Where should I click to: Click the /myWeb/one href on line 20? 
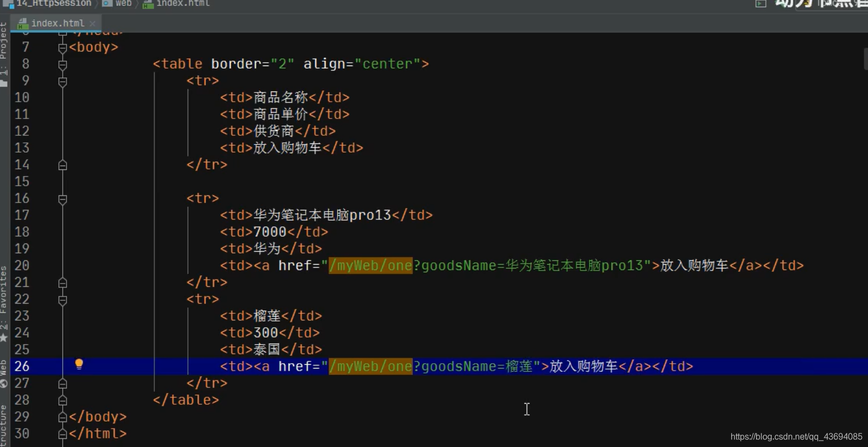370,266
